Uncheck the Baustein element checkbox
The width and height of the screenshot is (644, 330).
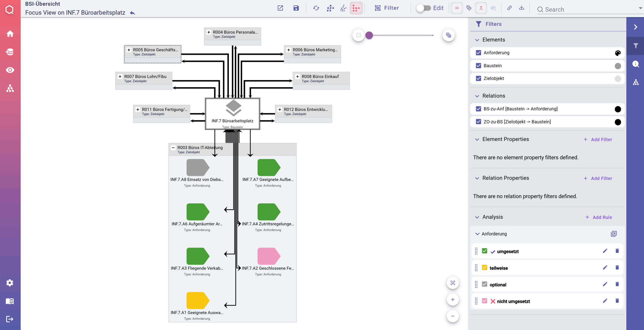coord(478,66)
